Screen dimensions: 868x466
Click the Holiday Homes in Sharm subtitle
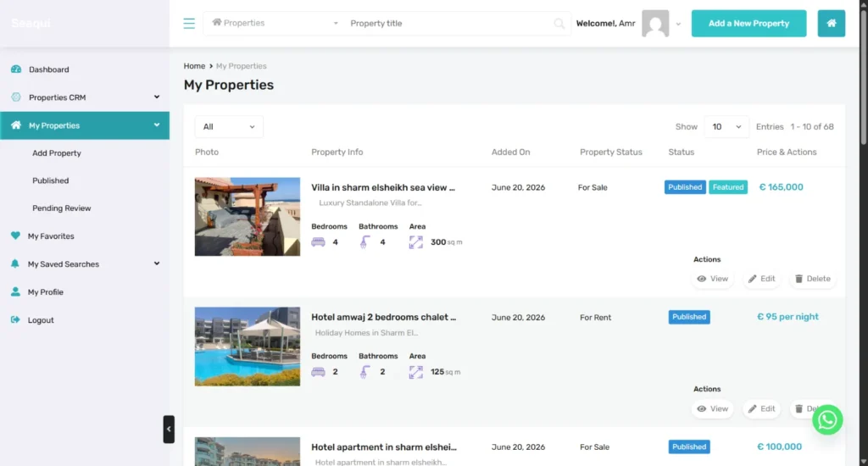pyautogui.click(x=366, y=333)
